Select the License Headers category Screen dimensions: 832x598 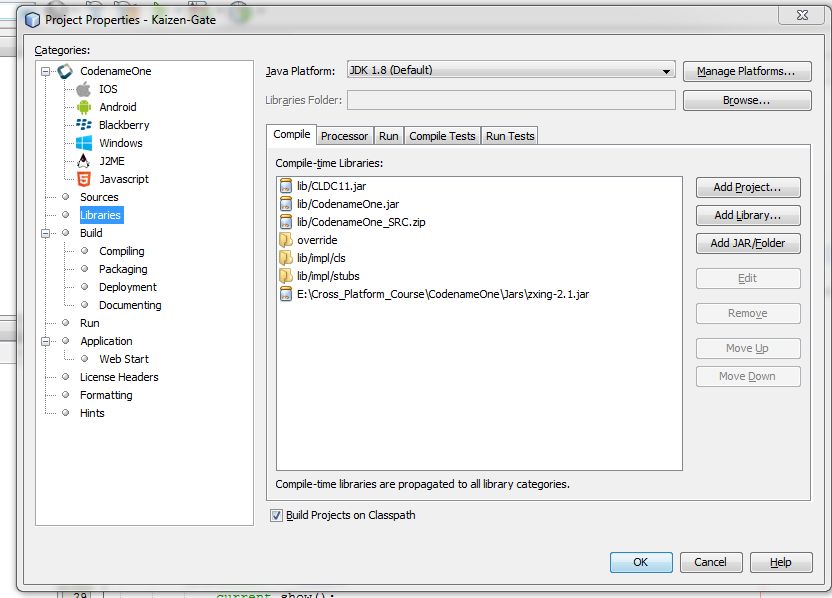(119, 377)
